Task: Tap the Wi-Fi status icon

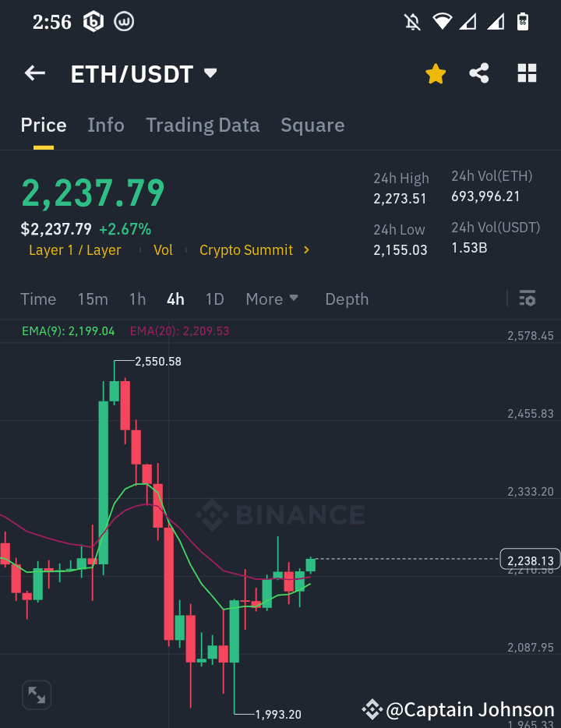Action: pos(443,21)
